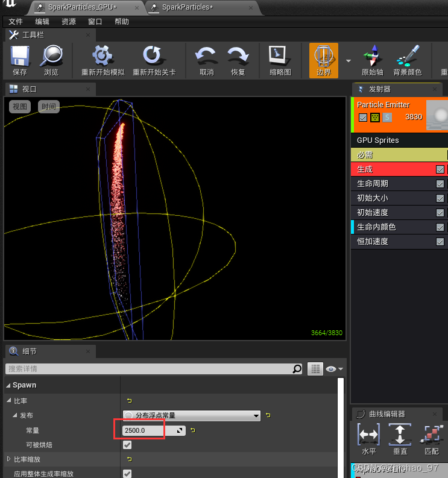Toggle the 生命内颜色 module checkbox
The image size is (448, 478).
[440, 227]
